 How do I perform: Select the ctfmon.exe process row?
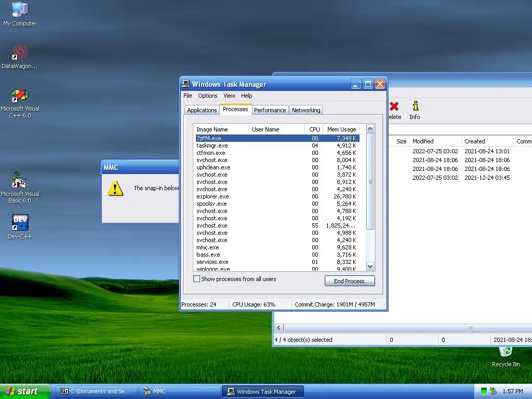277,153
